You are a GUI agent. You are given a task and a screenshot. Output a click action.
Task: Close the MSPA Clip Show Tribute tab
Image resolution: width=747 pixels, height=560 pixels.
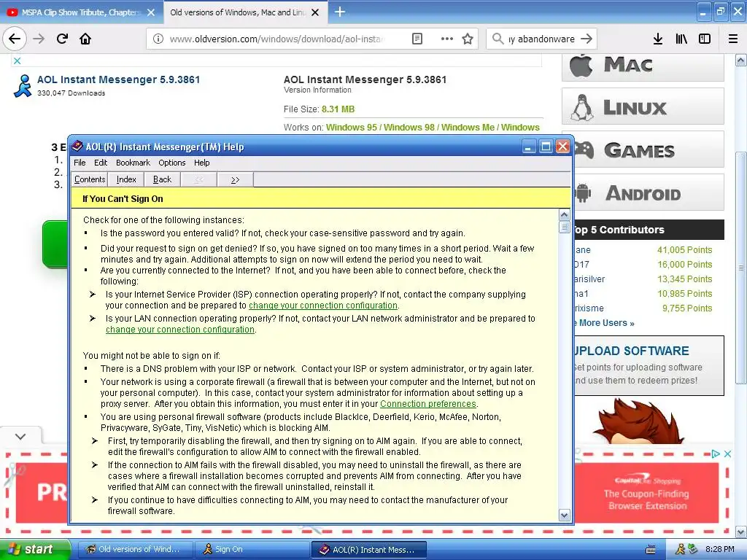[x=151, y=12]
